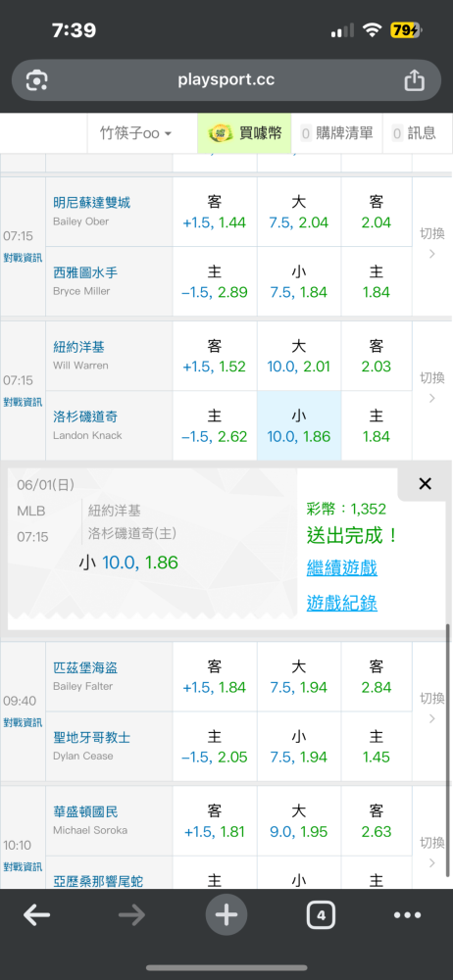Select 小 7.5, 1.94 for the Padres game
The width and height of the screenshot is (453, 980).
(298, 747)
